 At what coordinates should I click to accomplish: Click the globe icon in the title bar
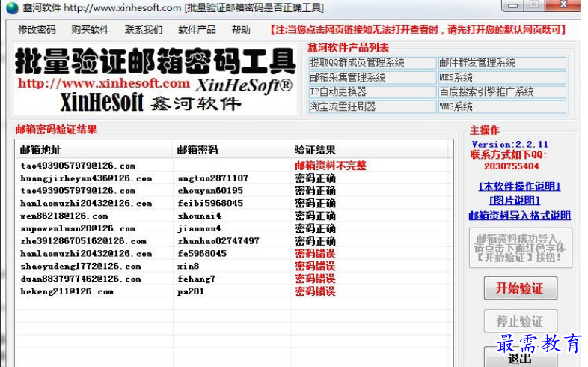pos(12,7)
